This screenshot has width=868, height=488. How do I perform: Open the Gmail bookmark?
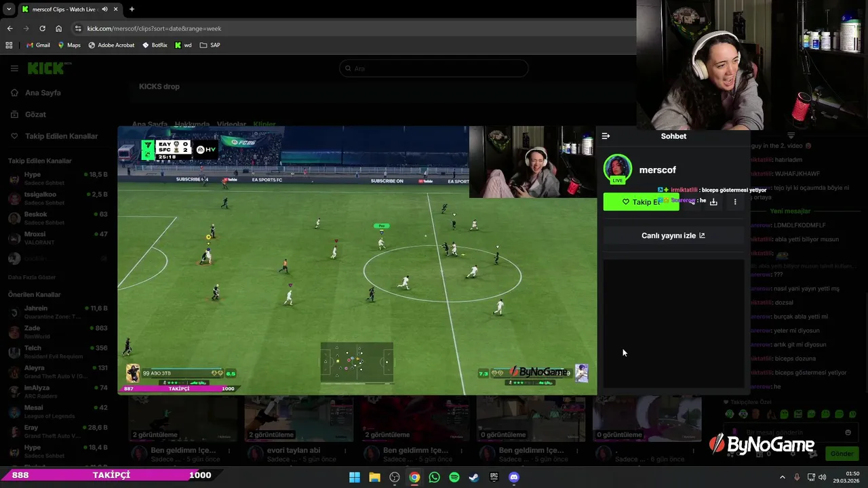[38, 45]
